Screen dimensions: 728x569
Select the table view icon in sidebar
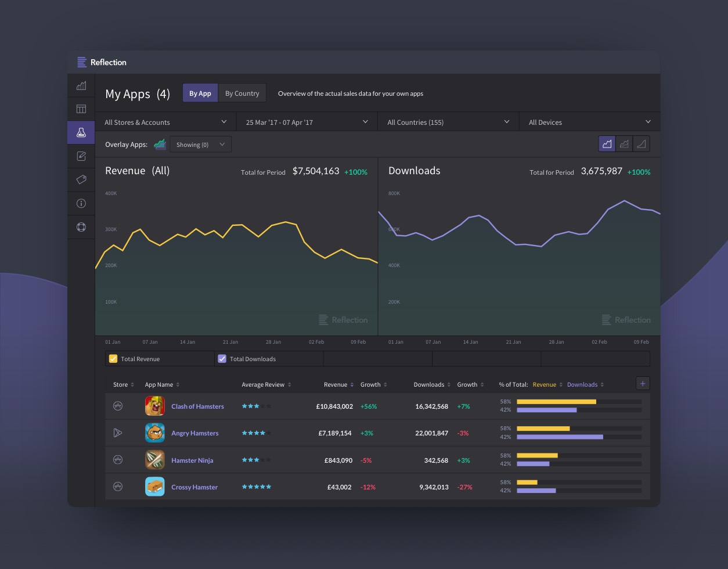point(81,109)
